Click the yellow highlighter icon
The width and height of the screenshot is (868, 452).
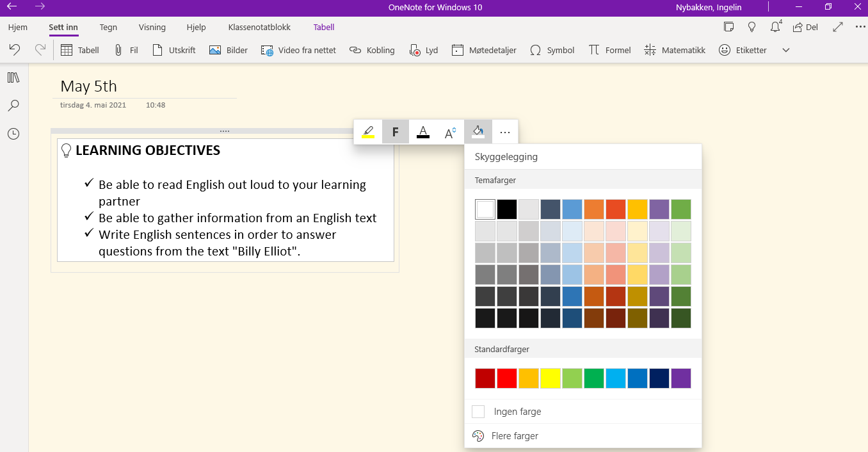pos(368,132)
